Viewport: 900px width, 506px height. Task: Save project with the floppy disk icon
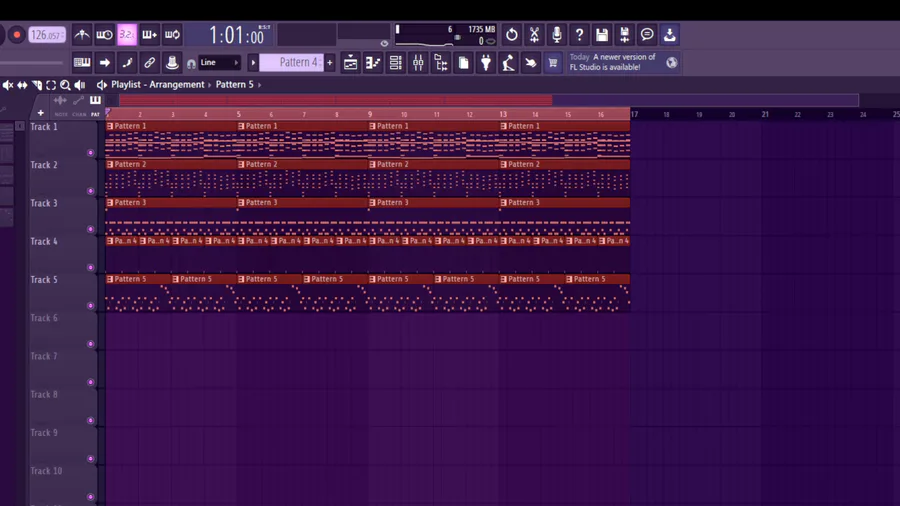602,35
